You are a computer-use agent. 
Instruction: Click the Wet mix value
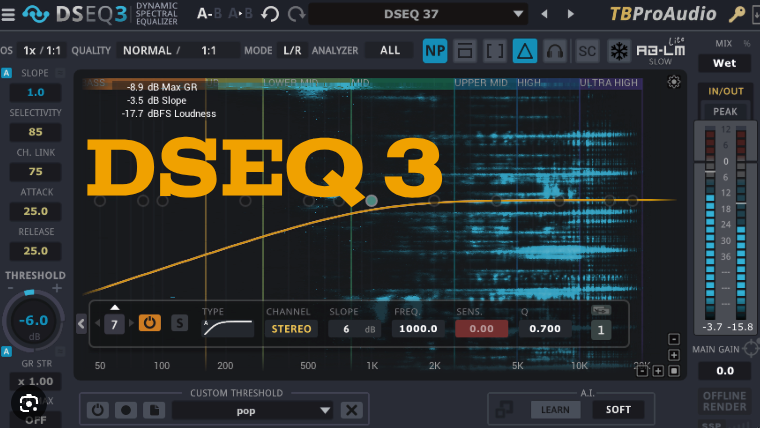[724, 63]
